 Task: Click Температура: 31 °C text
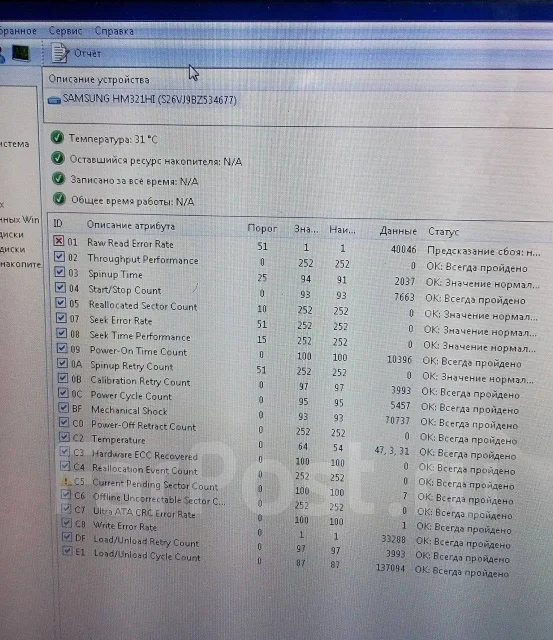pos(113,139)
